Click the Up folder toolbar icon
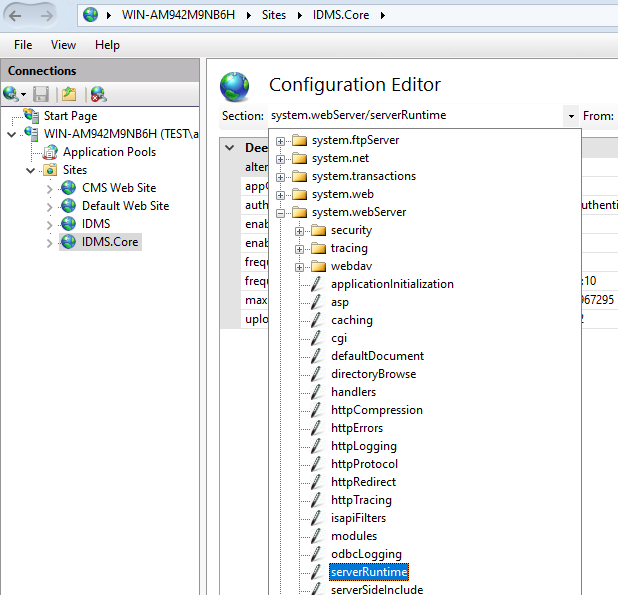 click(x=69, y=94)
